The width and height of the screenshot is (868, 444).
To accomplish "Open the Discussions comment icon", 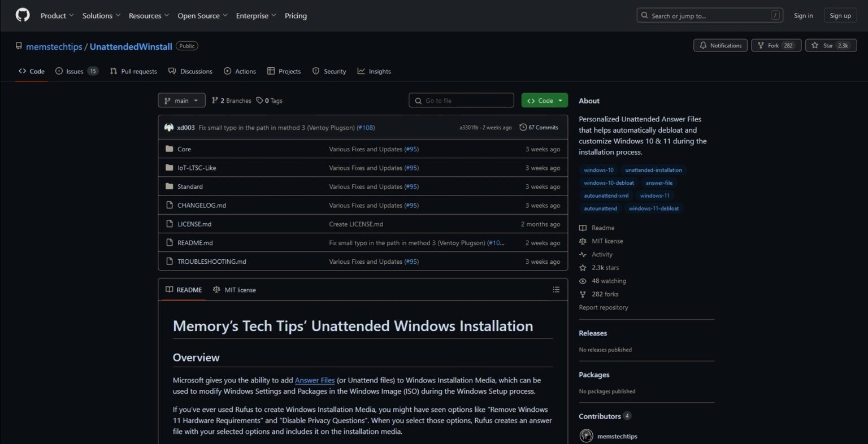I will pos(172,71).
